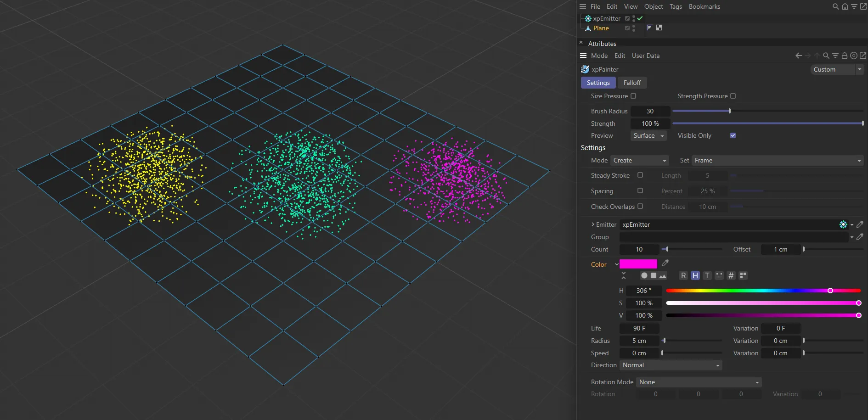Image resolution: width=868 pixels, height=420 pixels.
Task: Select the color wheel mode icon
Action: coord(644,275)
